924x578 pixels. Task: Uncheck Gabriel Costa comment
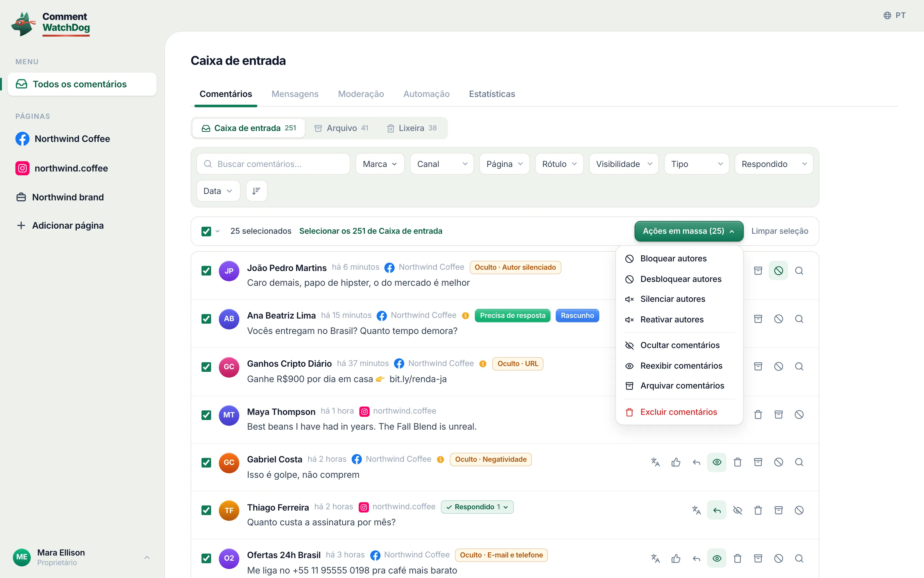click(206, 462)
